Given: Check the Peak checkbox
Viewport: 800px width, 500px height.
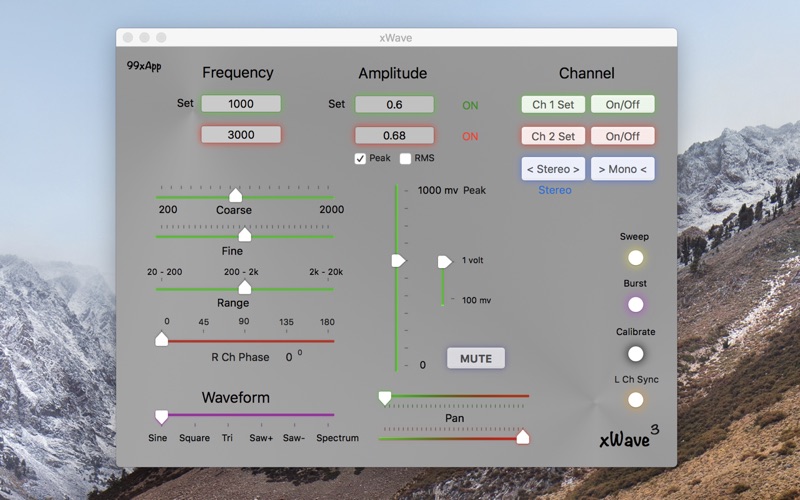Looking at the screenshot, I should click(360, 159).
